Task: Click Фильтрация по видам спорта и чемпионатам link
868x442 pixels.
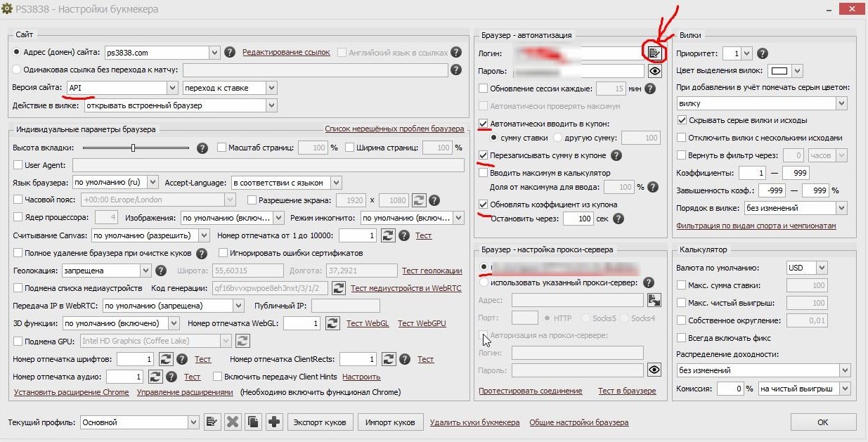Action: [x=756, y=226]
